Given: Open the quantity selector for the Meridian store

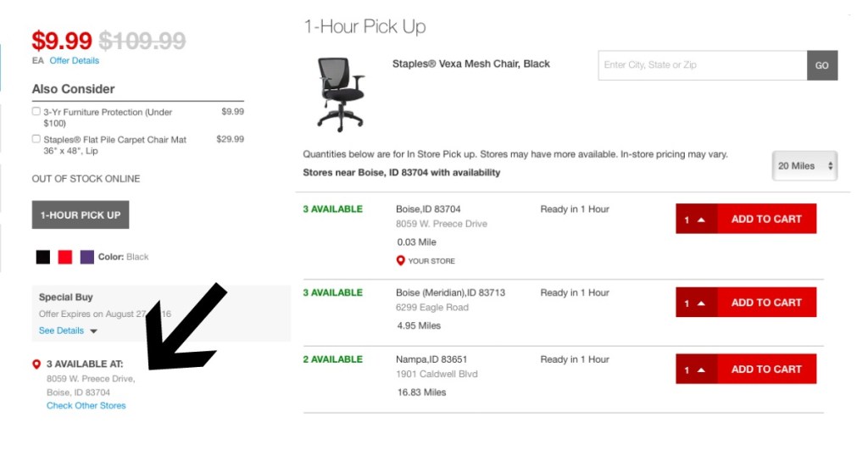Looking at the screenshot, I should click(x=696, y=303).
